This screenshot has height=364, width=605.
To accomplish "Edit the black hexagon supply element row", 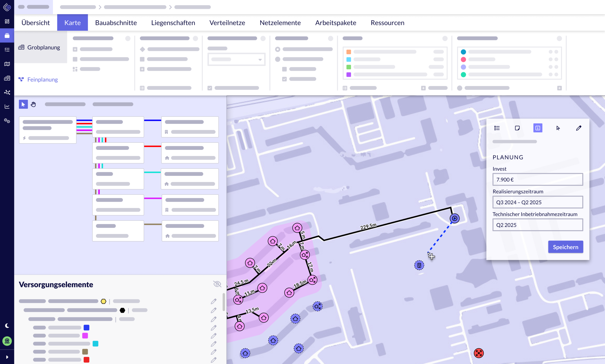I will pos(214,310).
